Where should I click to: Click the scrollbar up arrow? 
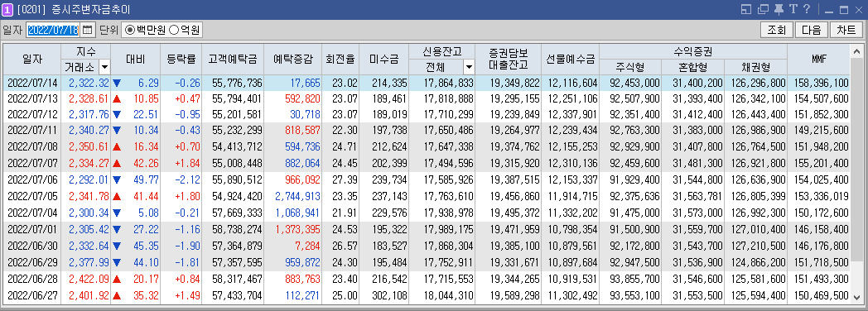pyautogui.click(x=857, y=51)
